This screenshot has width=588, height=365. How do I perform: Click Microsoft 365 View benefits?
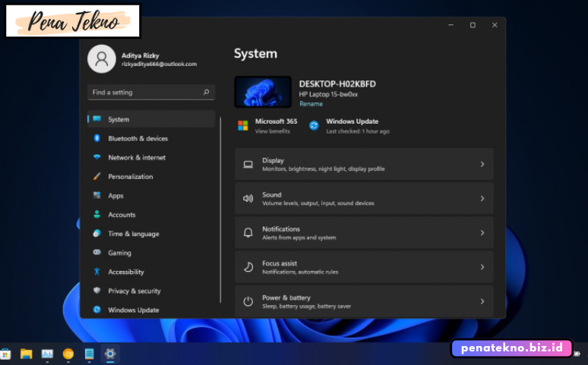click(272, 131)
